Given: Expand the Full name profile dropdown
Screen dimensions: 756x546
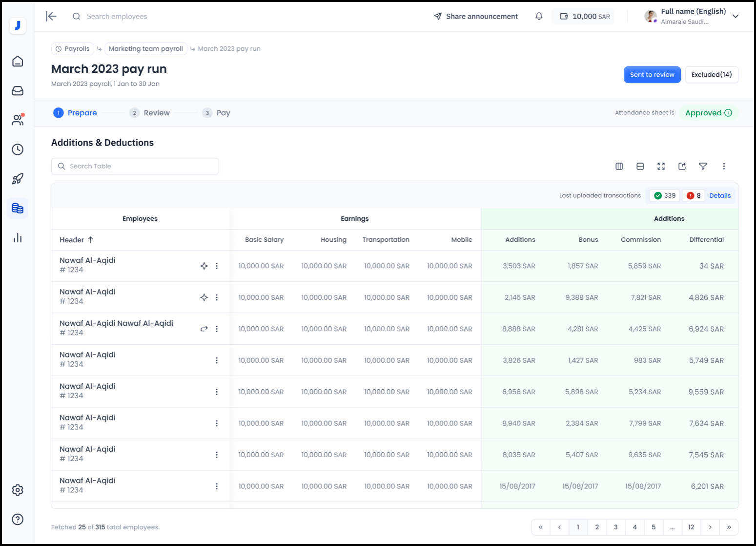Looking at the screenshot, I should (735, 16).
